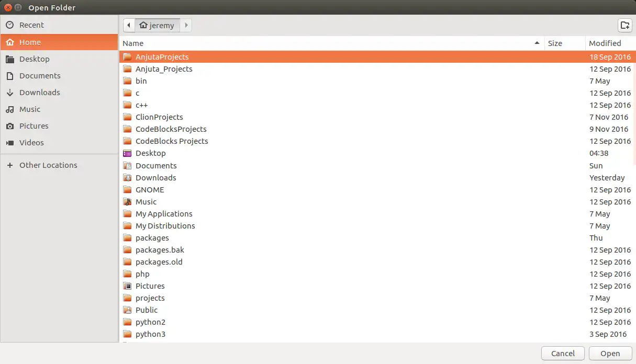Open the Documents label in the sidebar

click(40, 76)
